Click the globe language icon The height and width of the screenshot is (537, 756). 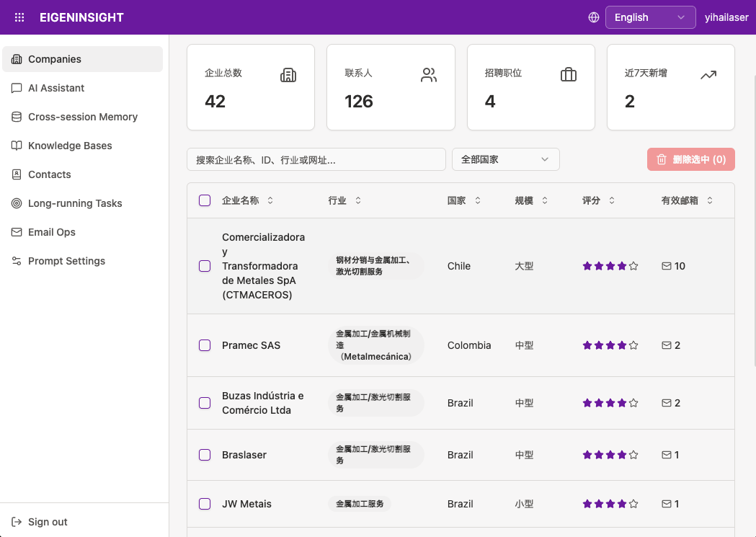tap(594, 17)
